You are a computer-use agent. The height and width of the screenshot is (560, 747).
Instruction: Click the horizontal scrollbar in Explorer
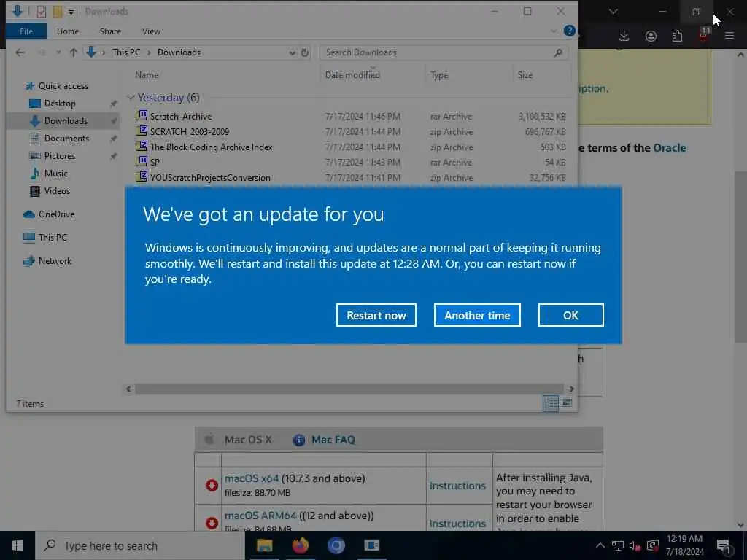click(x=349, y=389)
